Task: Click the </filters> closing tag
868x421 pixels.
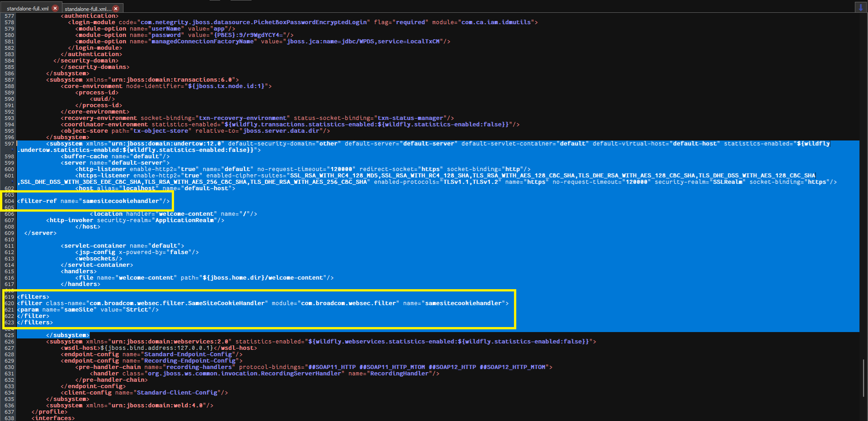Action: 35,322
